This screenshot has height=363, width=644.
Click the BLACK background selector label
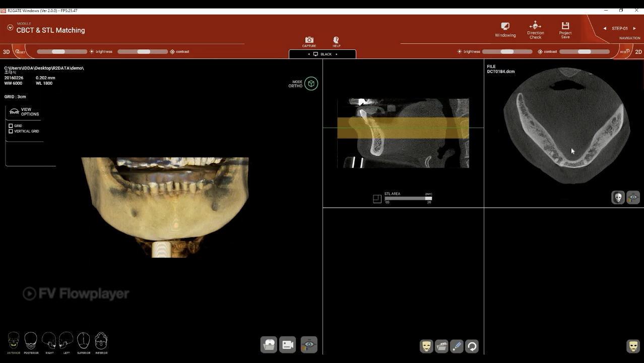[326, 54]
